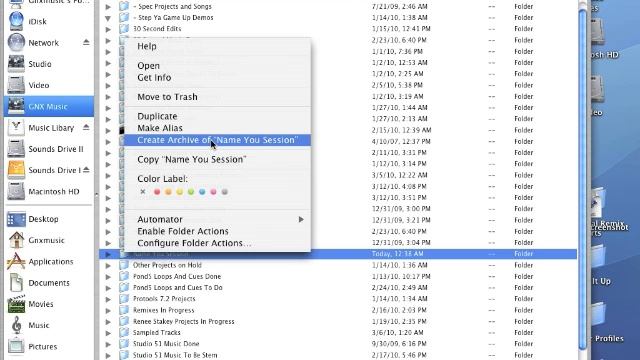Select Get Info in context menu
Image resolution: width=640 pixels, height=360 pixels.
(217, 78)
